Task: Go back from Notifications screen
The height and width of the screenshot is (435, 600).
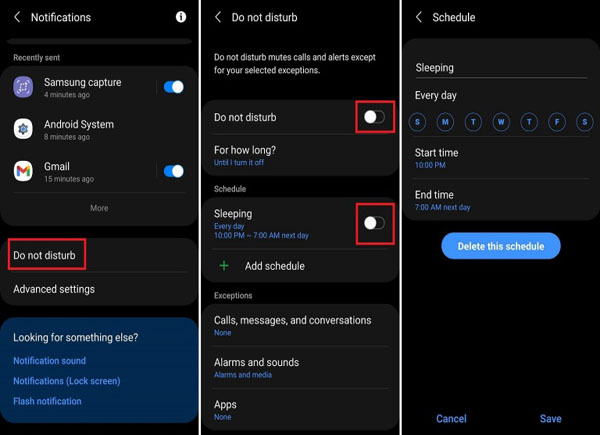Action: (x=17, y=17)
